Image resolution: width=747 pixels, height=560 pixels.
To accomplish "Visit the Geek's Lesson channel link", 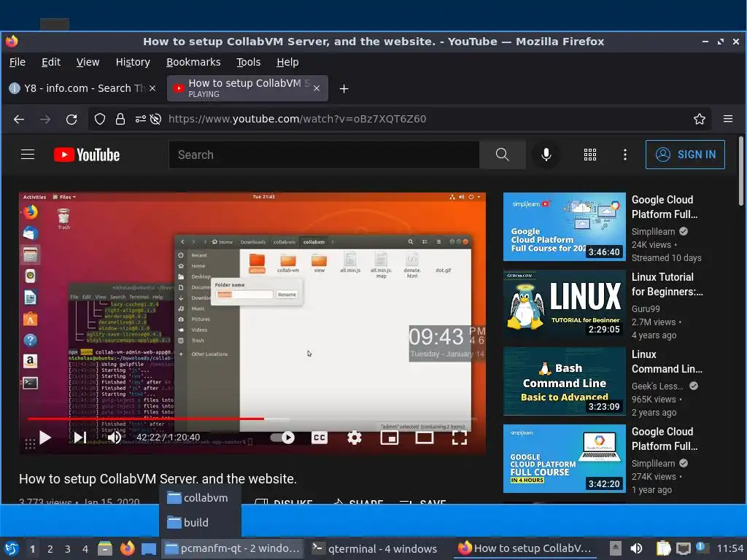I will coord(657,386).
